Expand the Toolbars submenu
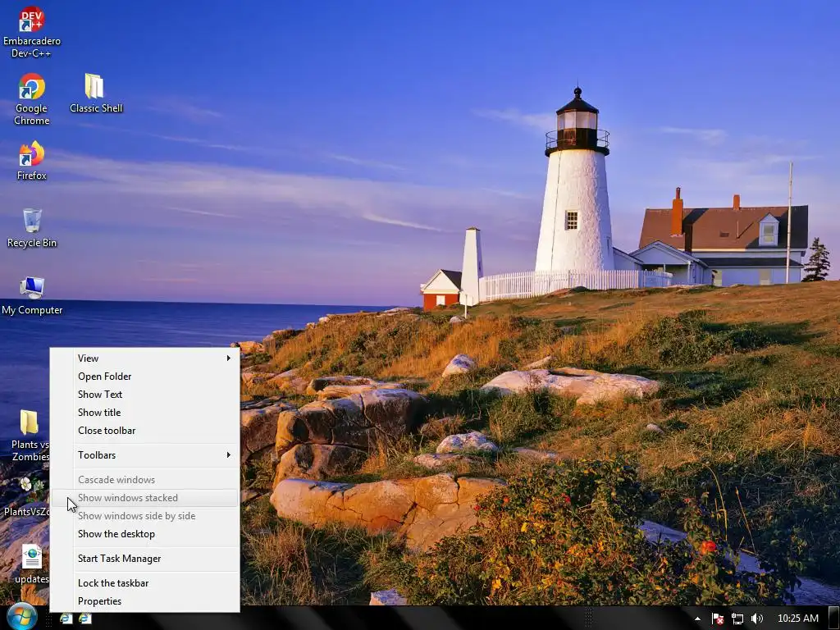 tap(145, 455)
